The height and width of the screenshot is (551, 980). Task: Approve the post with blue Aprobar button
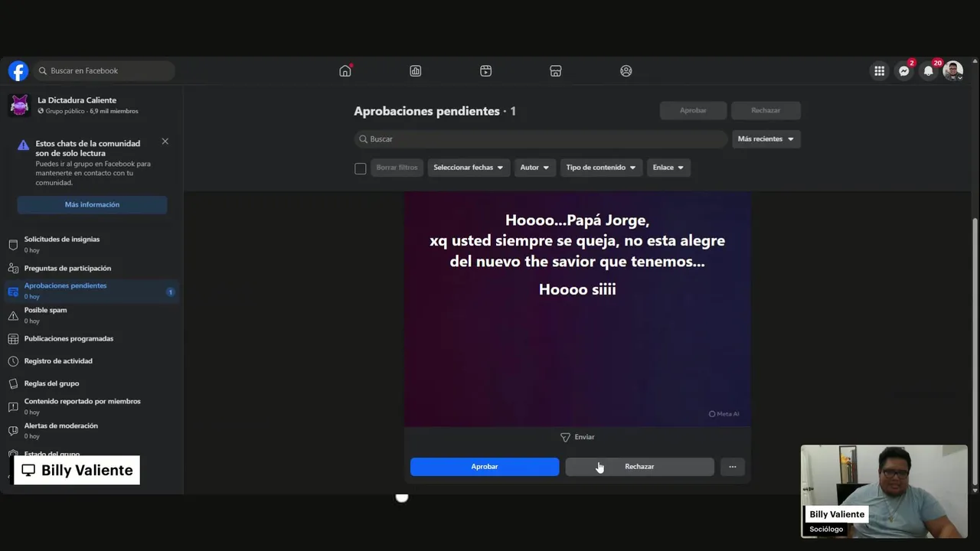[485, 467]
